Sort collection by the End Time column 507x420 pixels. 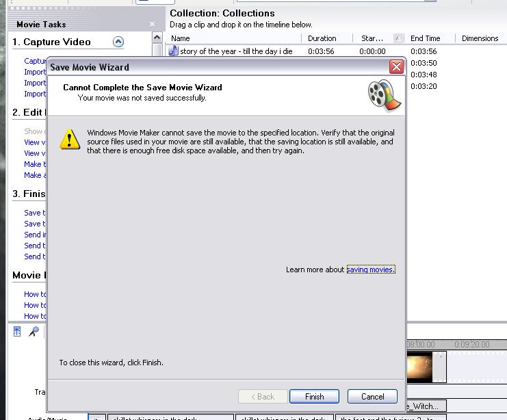[x=430, y=38]
